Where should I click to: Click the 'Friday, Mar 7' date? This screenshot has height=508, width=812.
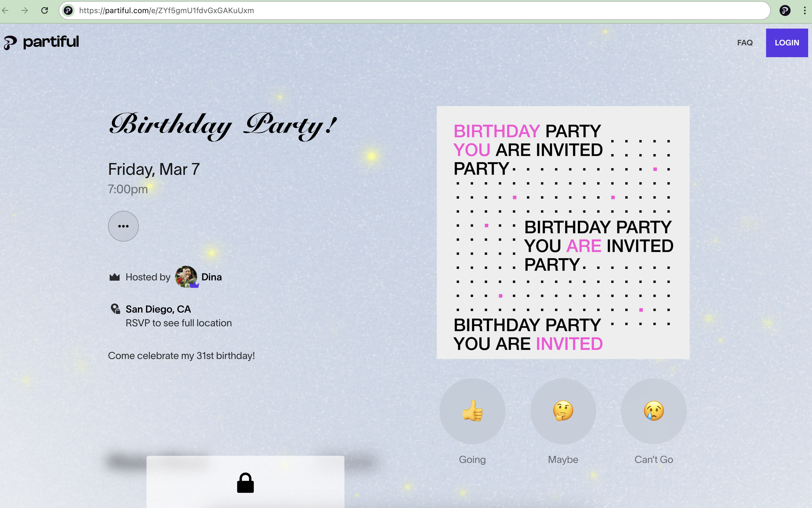click(x=154, y=169)
